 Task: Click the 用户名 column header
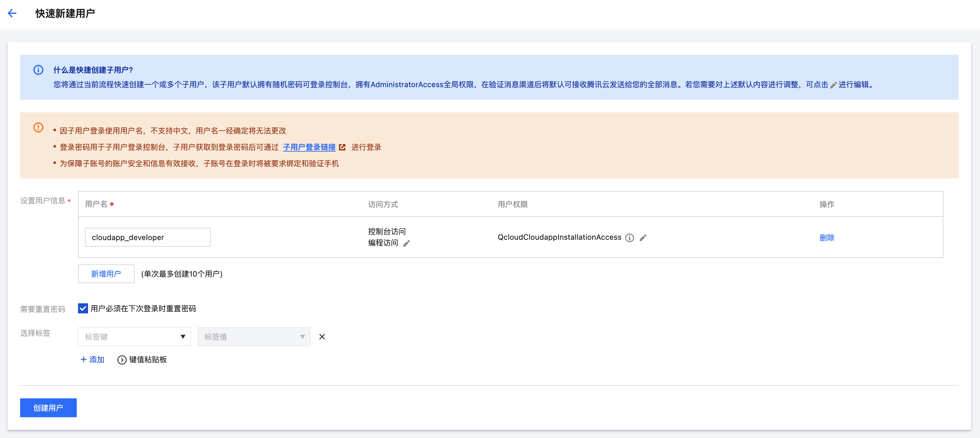pos(96,204)
